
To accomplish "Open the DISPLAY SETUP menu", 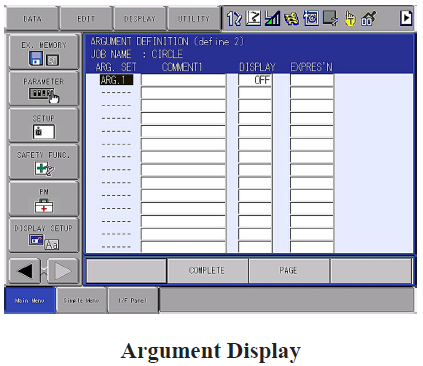I will tap(44, 235).
